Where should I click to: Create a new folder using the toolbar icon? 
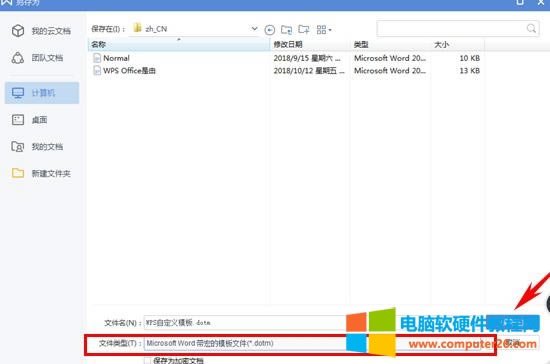click(304, 29)
